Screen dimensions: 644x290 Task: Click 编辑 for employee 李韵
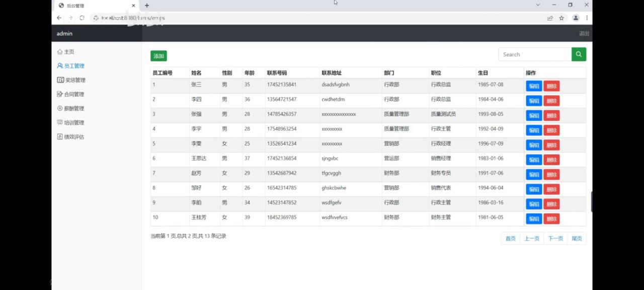point(534,204)
